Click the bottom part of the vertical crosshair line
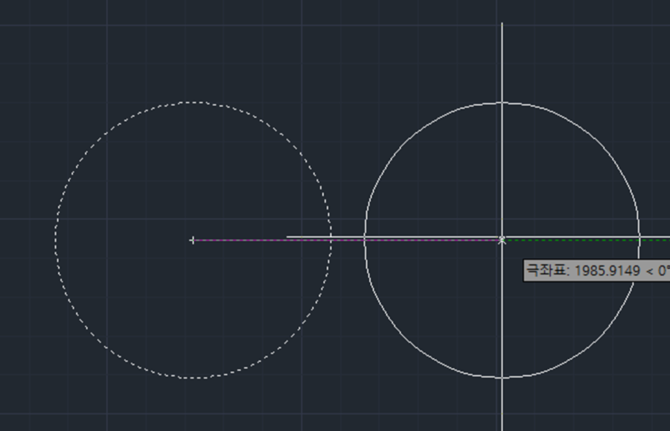This screenshot has width=670, height=431. click(x=502, y=406)
